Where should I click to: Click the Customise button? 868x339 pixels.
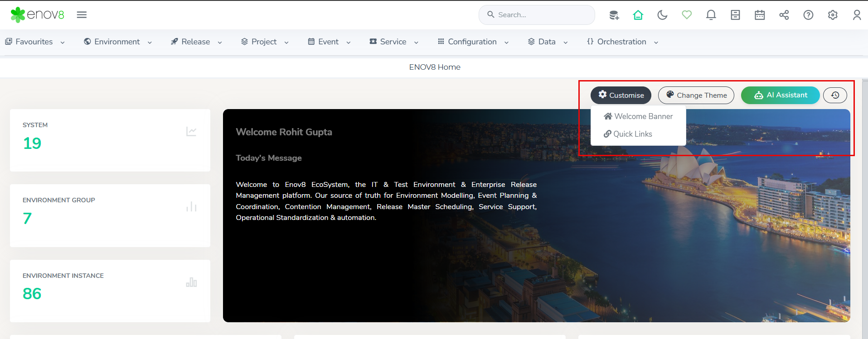pyautogui.click(x=621, y=95)
